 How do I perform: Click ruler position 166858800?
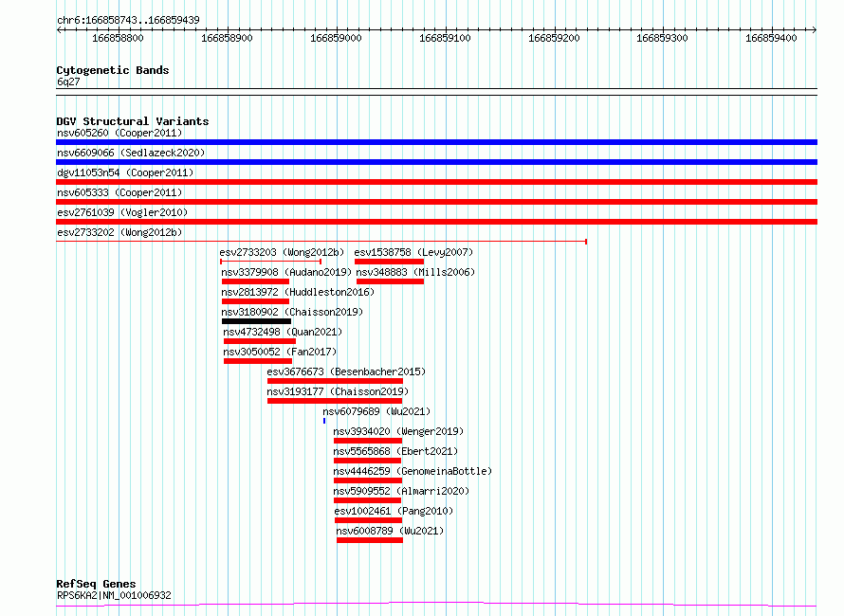[118, 38]
